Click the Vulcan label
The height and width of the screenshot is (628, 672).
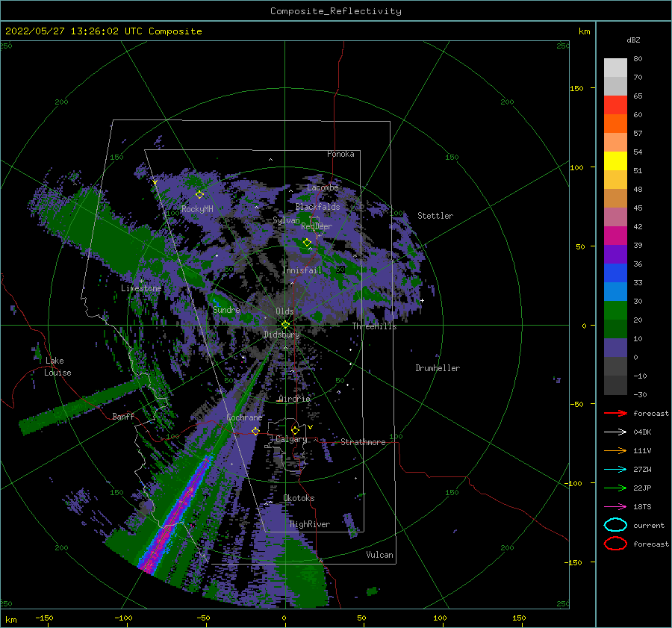[x=380, y=555]
